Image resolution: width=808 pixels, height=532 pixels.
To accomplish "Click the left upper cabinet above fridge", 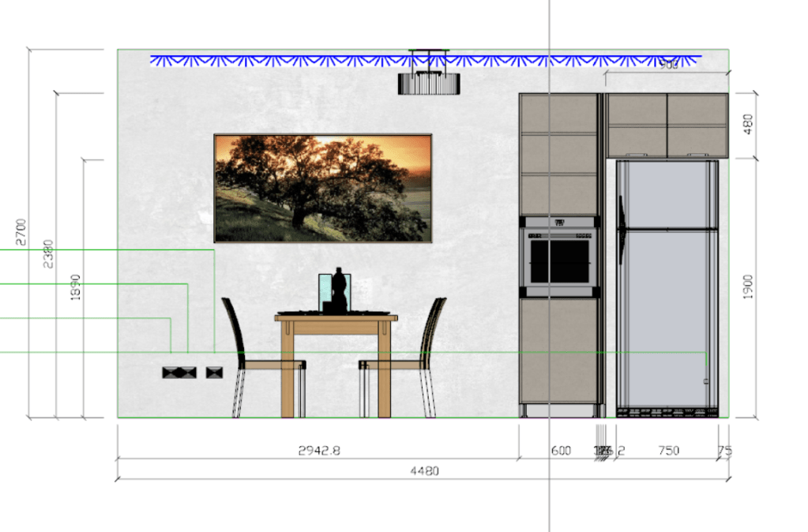I will 637,126.
